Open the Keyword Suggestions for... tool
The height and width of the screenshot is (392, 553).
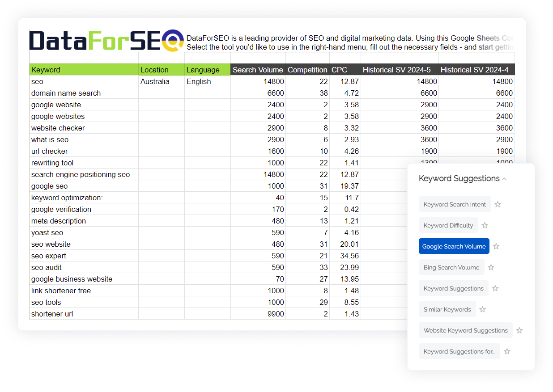click(x=459, y=351)
